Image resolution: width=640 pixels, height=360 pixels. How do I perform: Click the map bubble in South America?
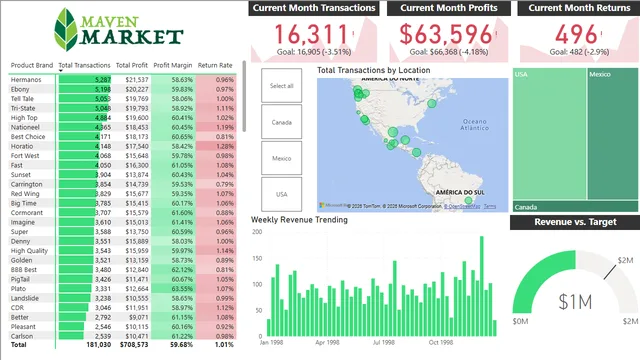point(468,200)
